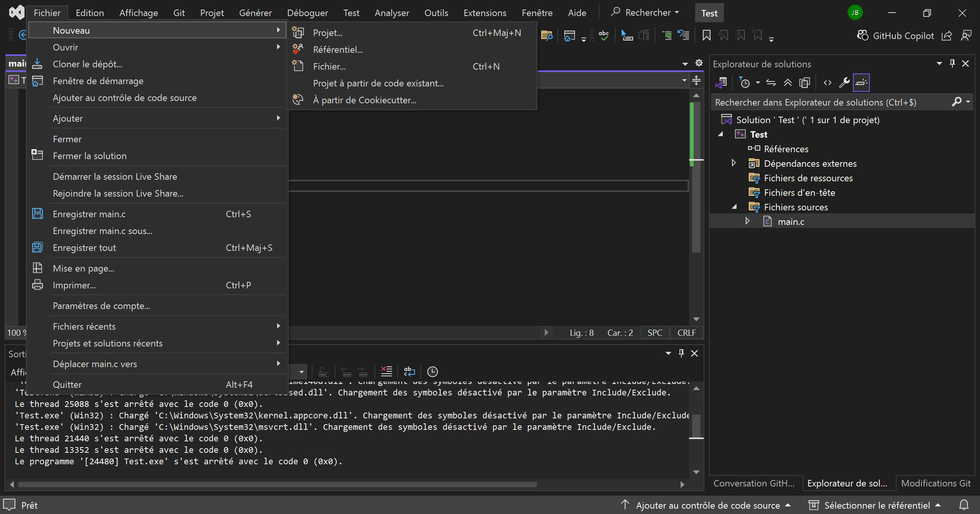The width and height of the screenshot is (980, 514).
Task: Click Sélectionner le référentiel in status bar
Action: 877,505
